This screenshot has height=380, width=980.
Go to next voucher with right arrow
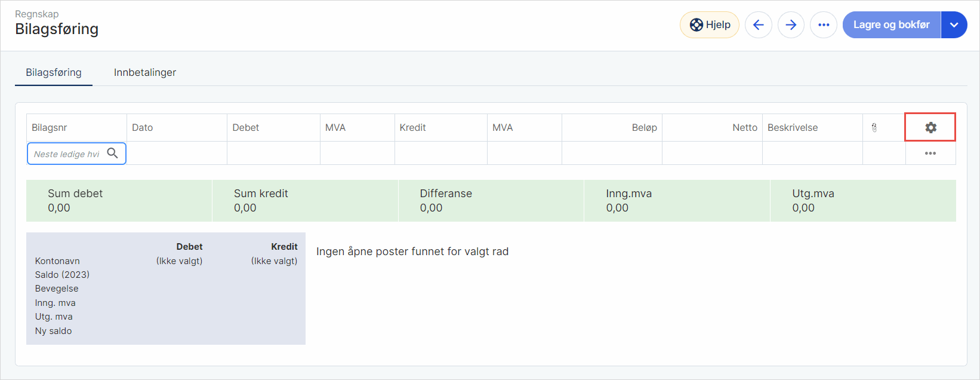(x=791, y=25)
